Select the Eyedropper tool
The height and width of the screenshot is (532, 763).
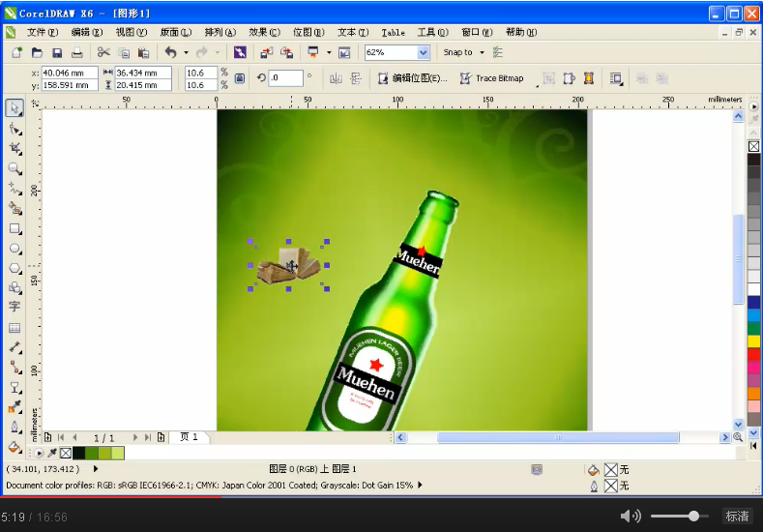click(15, 407)
